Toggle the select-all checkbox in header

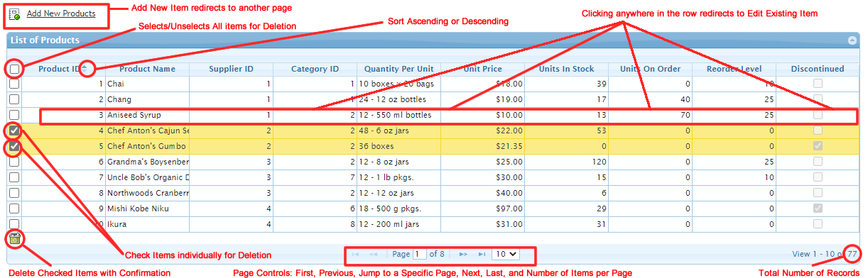14,69
